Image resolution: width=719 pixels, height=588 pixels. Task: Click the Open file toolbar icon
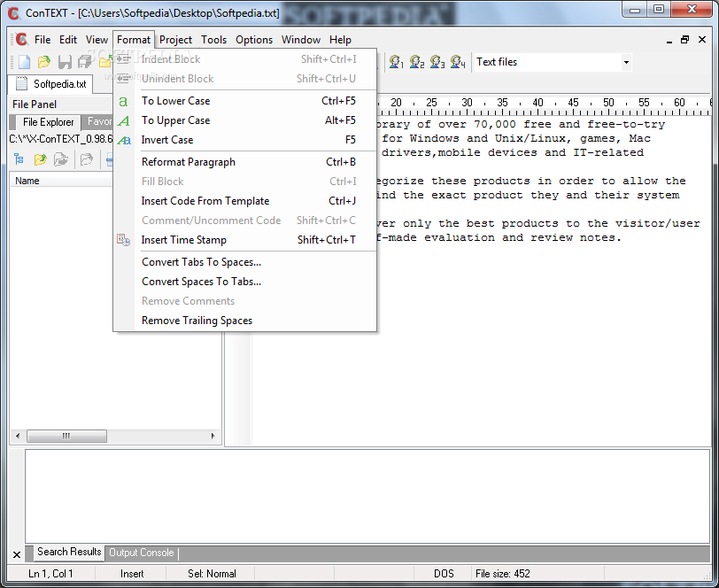[x=44, y=62]
